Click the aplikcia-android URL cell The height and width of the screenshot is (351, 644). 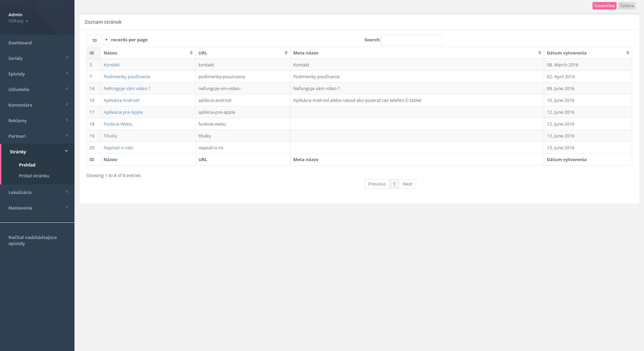pyautogui.click(x=243, y=100)
